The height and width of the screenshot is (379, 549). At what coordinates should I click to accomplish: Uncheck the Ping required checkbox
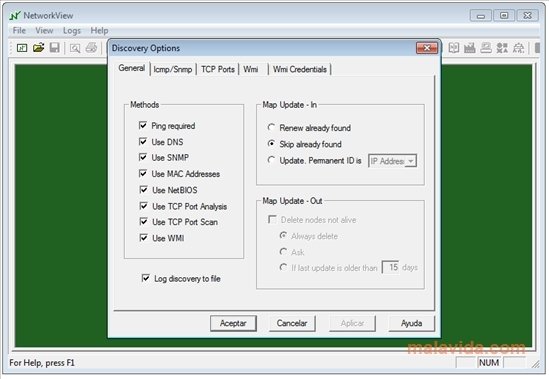click(143, 125)
